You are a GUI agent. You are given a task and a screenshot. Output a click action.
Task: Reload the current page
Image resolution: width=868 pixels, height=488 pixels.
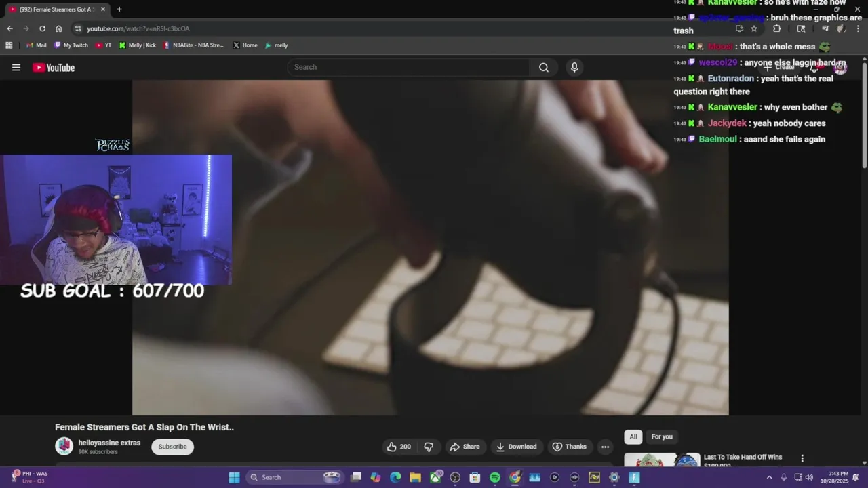click(x=42, y=28)
